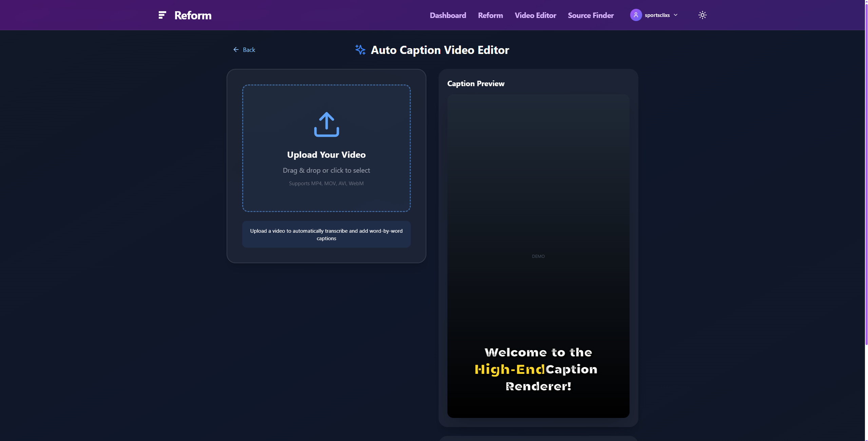This screenshot has width=868, height=441.
Task: Click the Back link text
Action: 249,50
